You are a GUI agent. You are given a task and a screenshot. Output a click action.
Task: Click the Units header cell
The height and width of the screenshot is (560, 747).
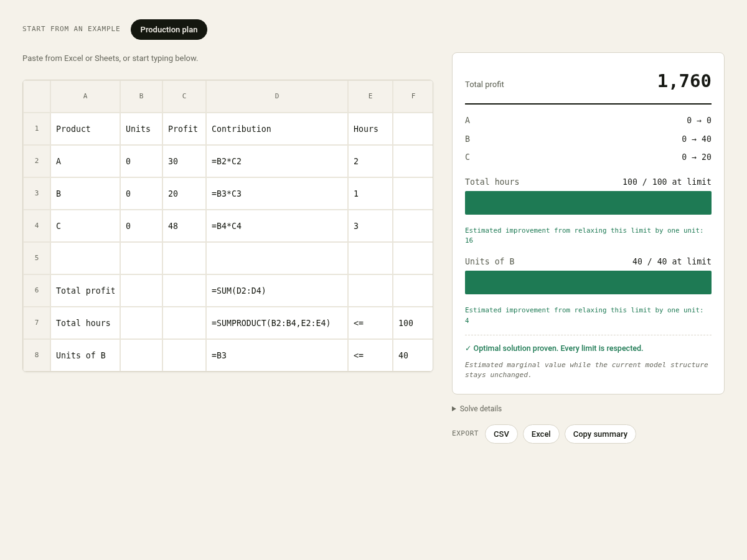tap(141, 129)
